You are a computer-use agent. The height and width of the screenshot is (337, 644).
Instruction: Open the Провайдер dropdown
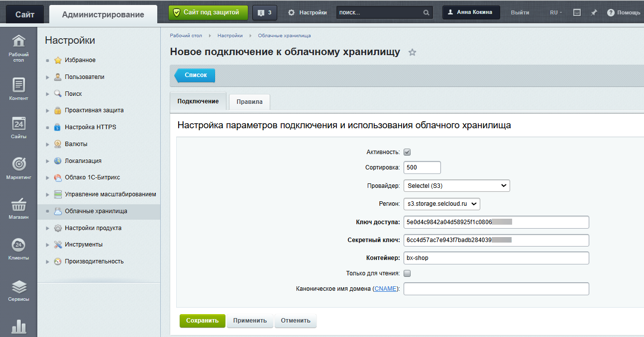coord(456,186)
